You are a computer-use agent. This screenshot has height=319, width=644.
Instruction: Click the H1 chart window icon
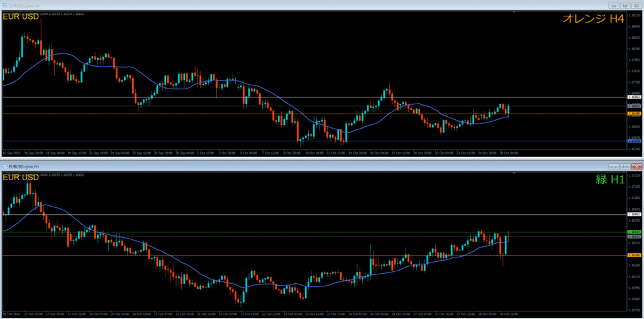5,166
